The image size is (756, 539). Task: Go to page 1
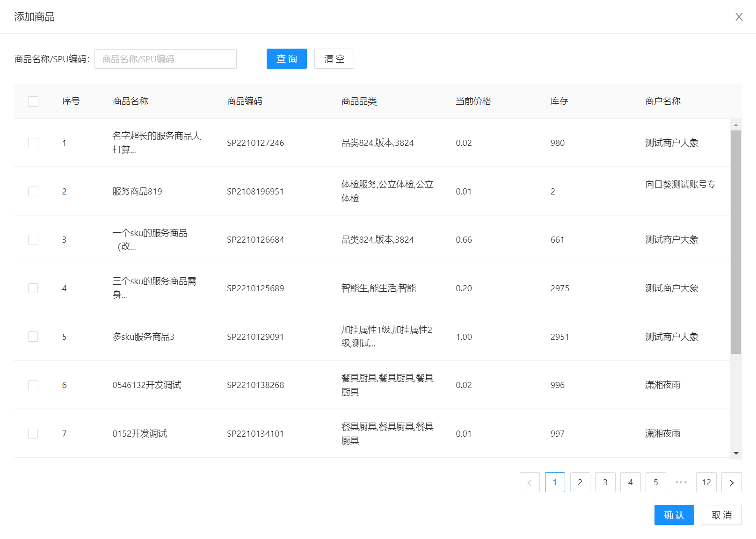[555, 482]
